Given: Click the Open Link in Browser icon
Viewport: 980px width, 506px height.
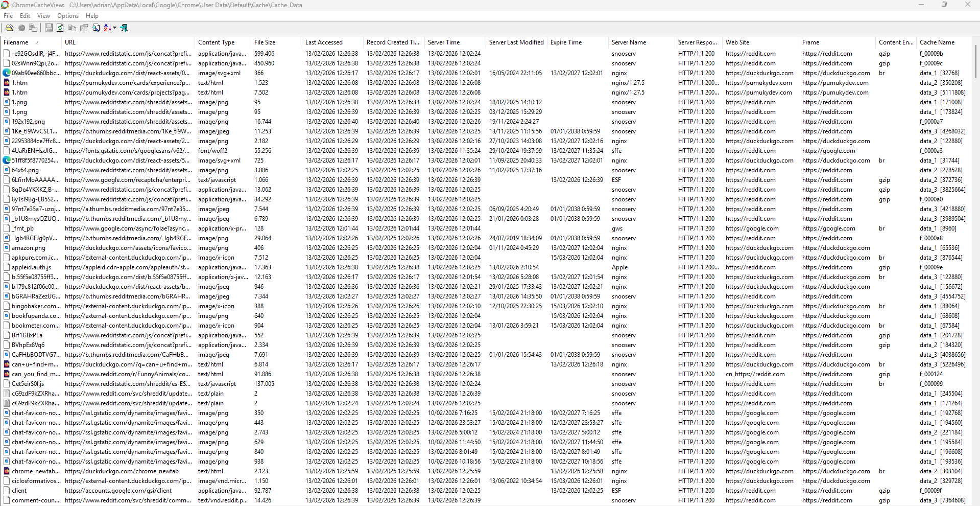Looking at the screenshot, I should 21,28.
